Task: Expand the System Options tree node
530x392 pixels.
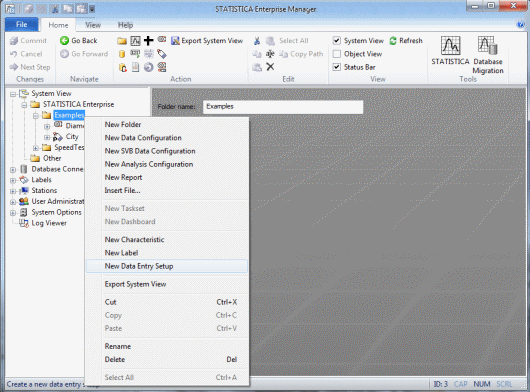Action: [13, 213]
